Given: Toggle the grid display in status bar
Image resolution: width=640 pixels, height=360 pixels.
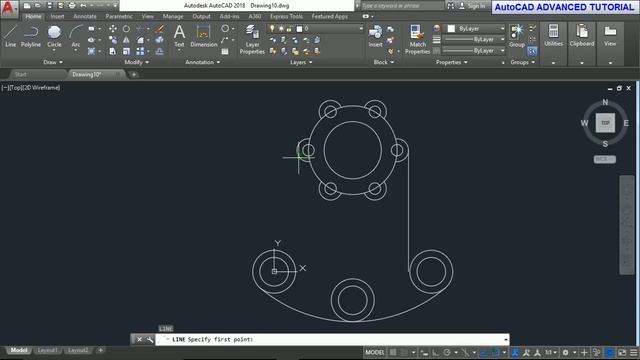Looking at the screenshot, I should click(x=393, y=352).
